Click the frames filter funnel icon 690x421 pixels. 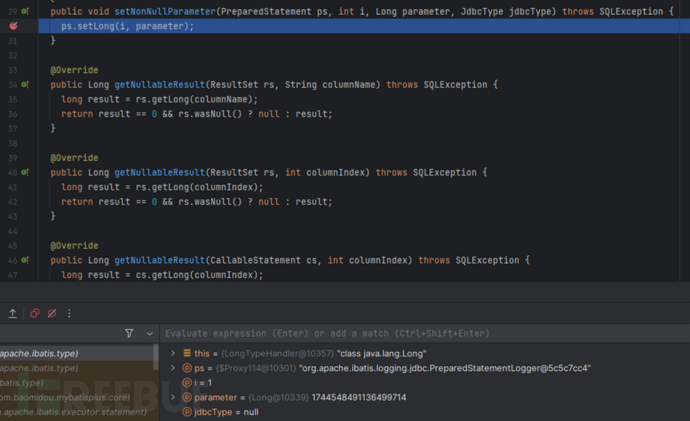(x=129, y=333)
